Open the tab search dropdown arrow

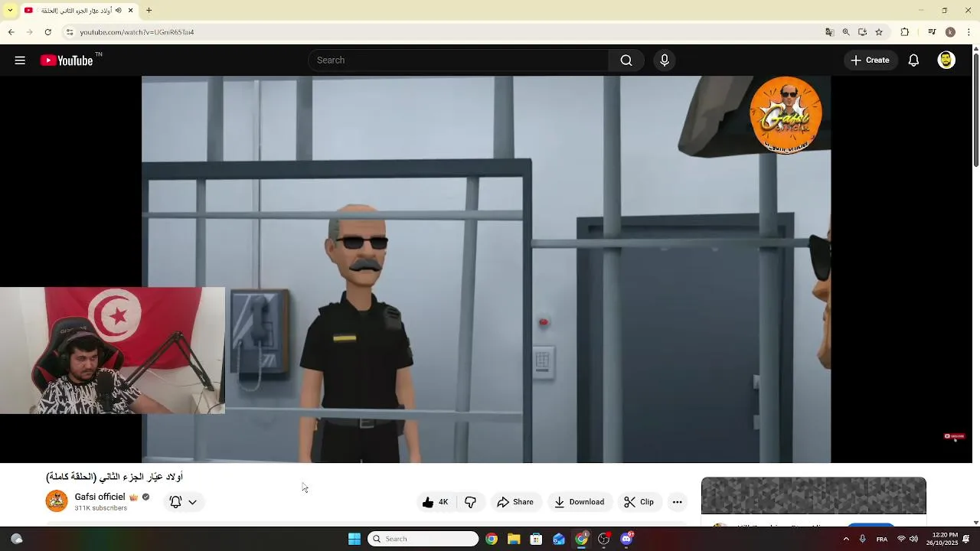(x=10, y=11)
